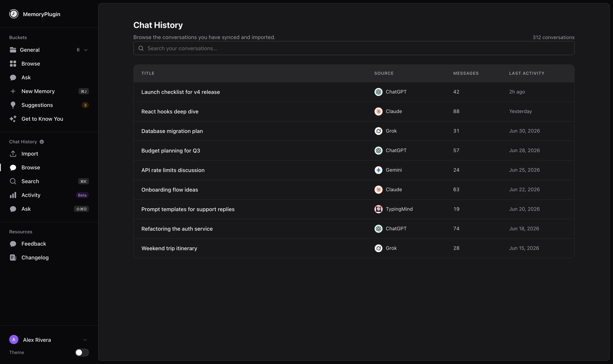Expand the General bucket chevron
This screenshot has height=364, width=613.
click(x=86, y=50)
